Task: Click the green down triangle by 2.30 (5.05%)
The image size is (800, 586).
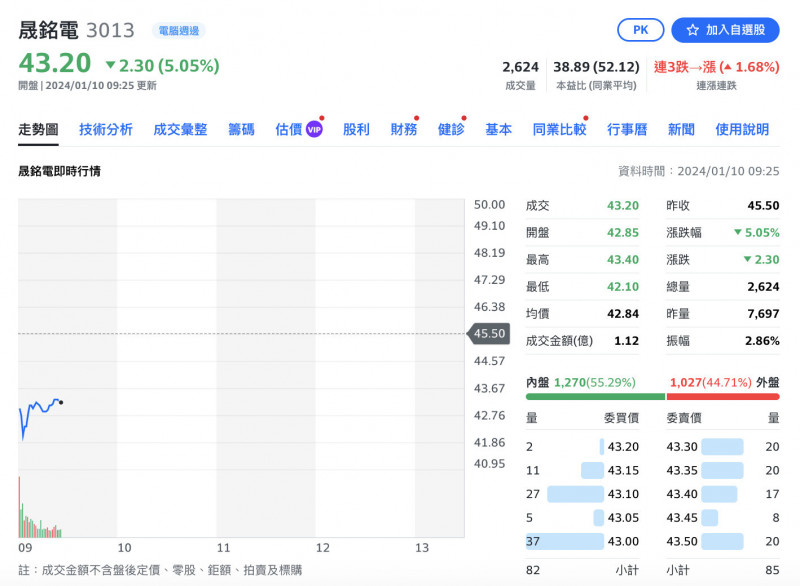Action: click(x=110, y=65)
